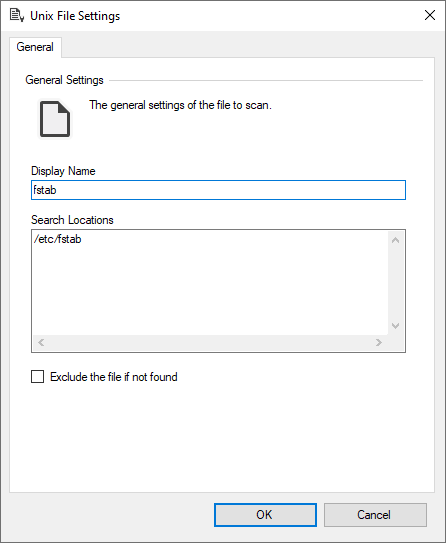Click the Search Locations label

coord(72,220)
